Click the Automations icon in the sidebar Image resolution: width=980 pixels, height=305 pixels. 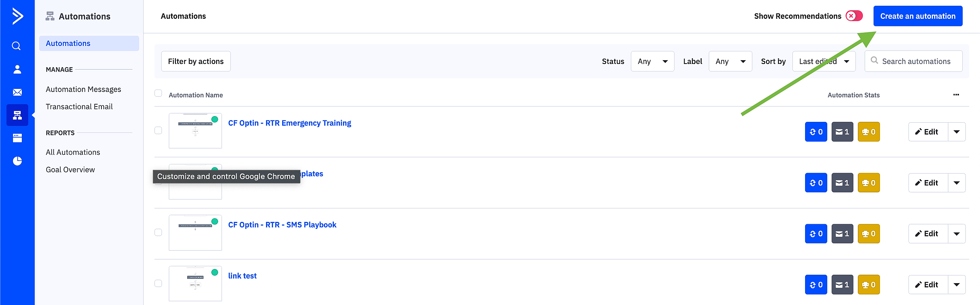(17, 115)
